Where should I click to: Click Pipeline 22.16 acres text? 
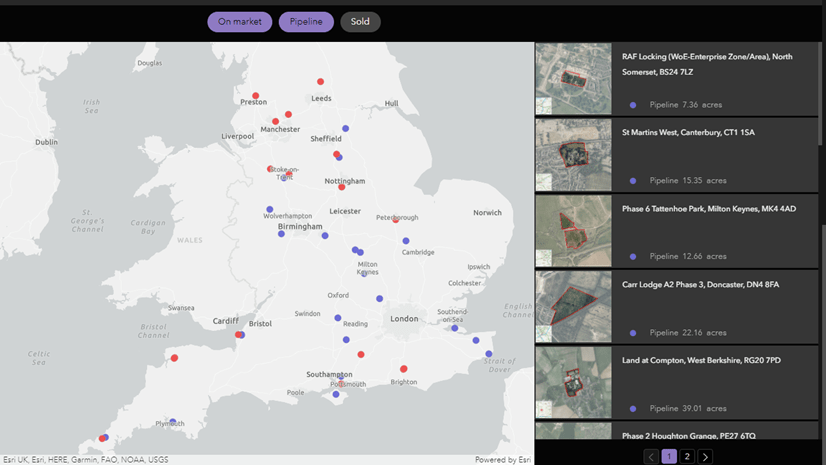[x=687, y=333]
